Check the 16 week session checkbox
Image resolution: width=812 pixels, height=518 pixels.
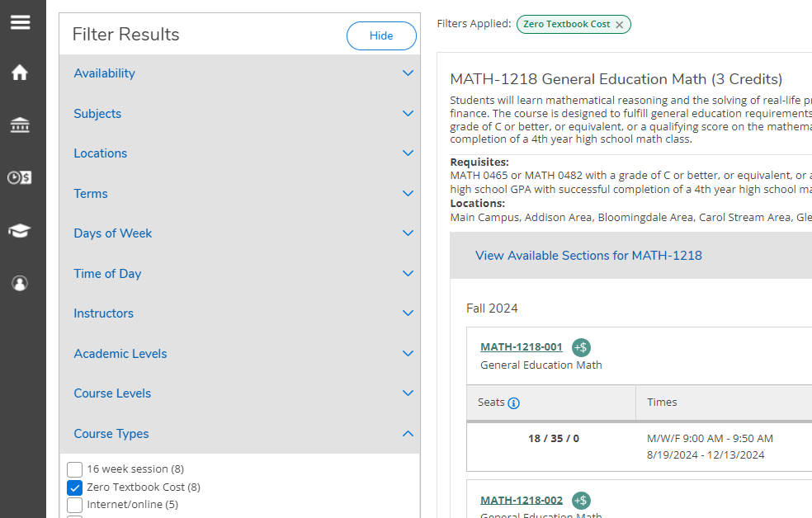[x=75, y=469]
